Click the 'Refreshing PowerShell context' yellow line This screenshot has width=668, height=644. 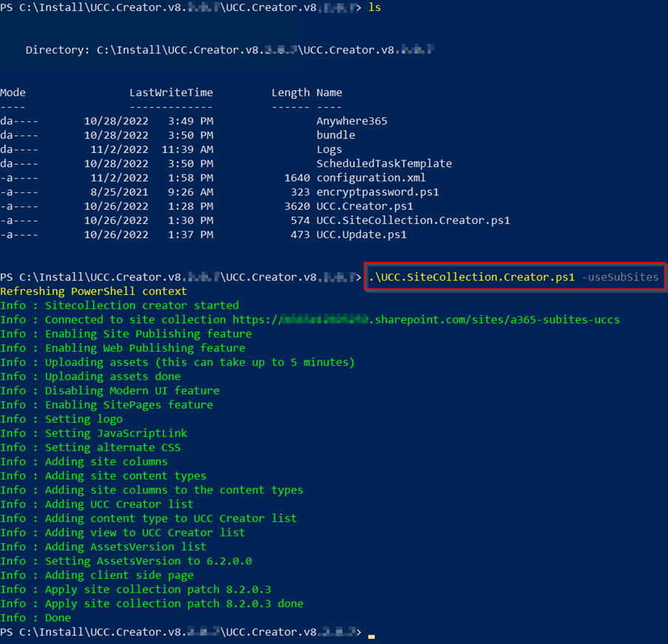point(93,291)
